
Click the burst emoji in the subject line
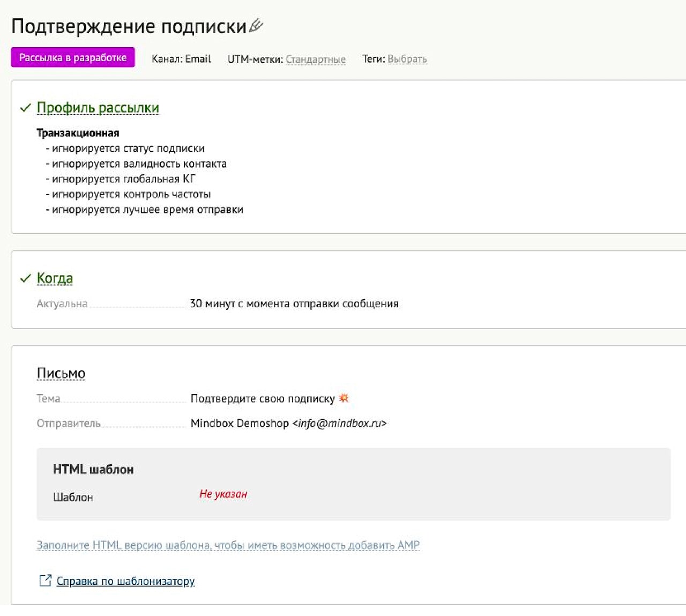[344, 398]
